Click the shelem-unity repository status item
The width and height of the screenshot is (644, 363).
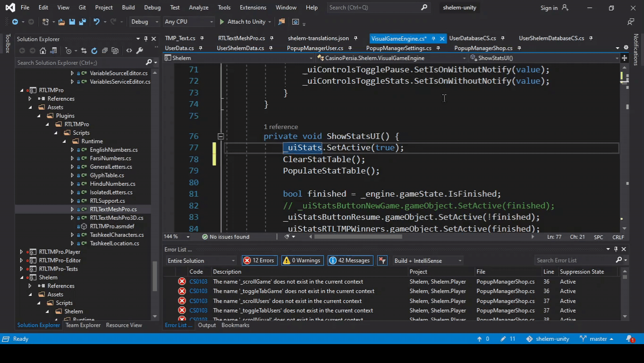click(x=548, y=339)
